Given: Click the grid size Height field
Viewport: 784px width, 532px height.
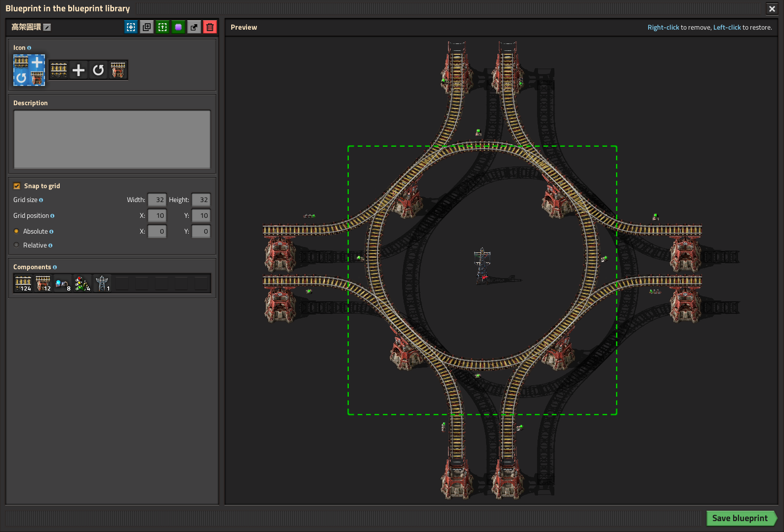Looking at the screenshot, I should coord(201,200).
